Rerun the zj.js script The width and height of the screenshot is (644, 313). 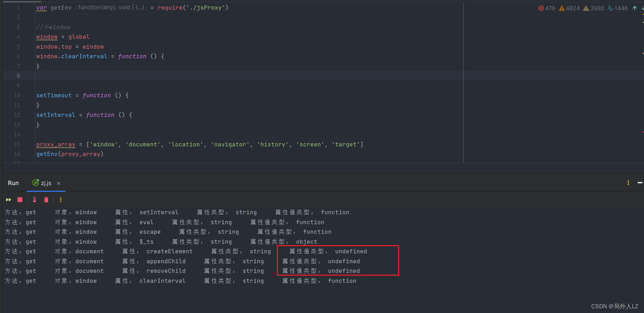pos(9,200)
